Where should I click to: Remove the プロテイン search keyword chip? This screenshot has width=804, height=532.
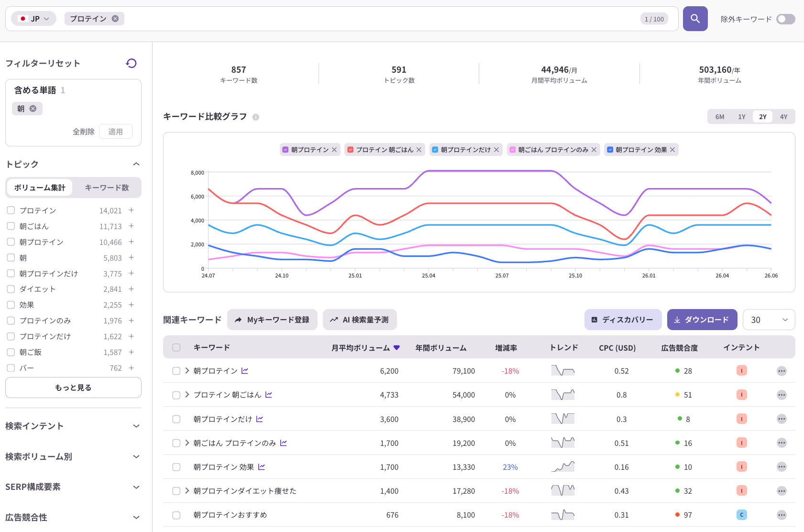115,19
